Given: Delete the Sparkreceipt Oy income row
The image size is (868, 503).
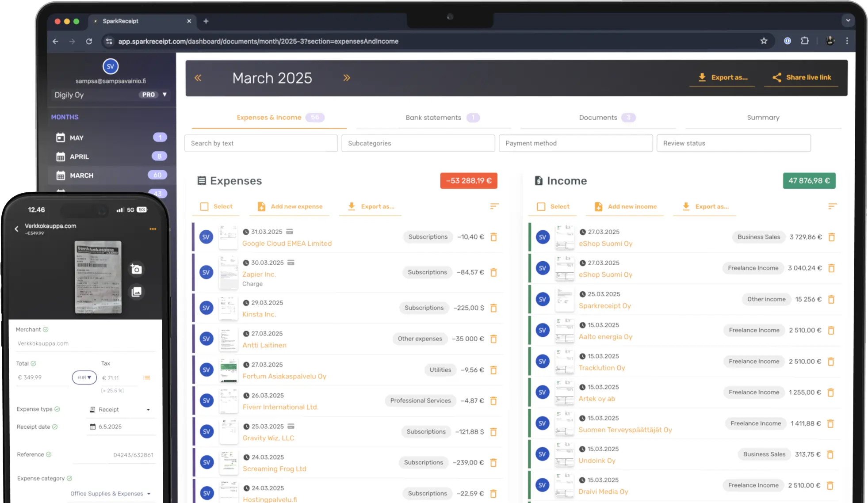Looking at the screenshot, I should [x=831, y=299].
